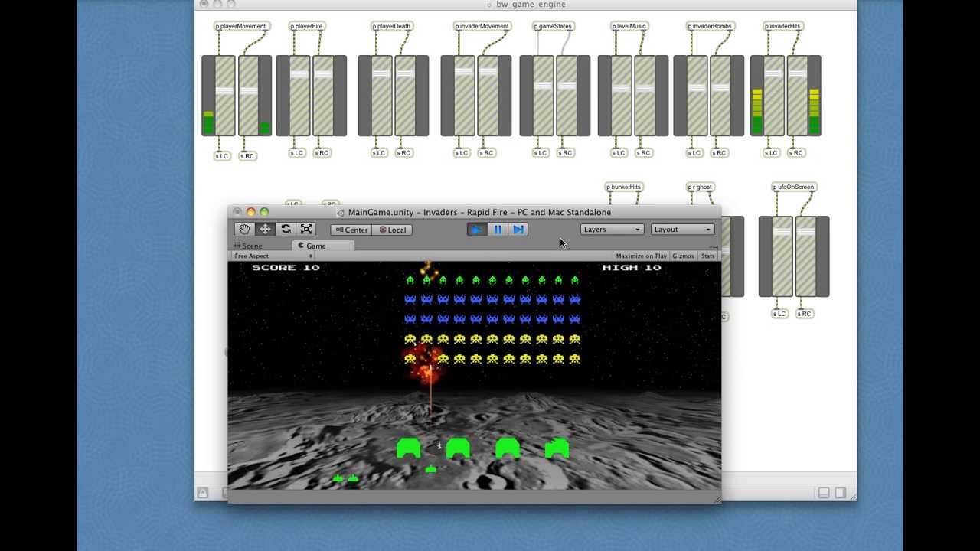This screenshot has width=980, height=551.
Task: Click the rightmost view icon at patcher bottom
Action: 840,493
